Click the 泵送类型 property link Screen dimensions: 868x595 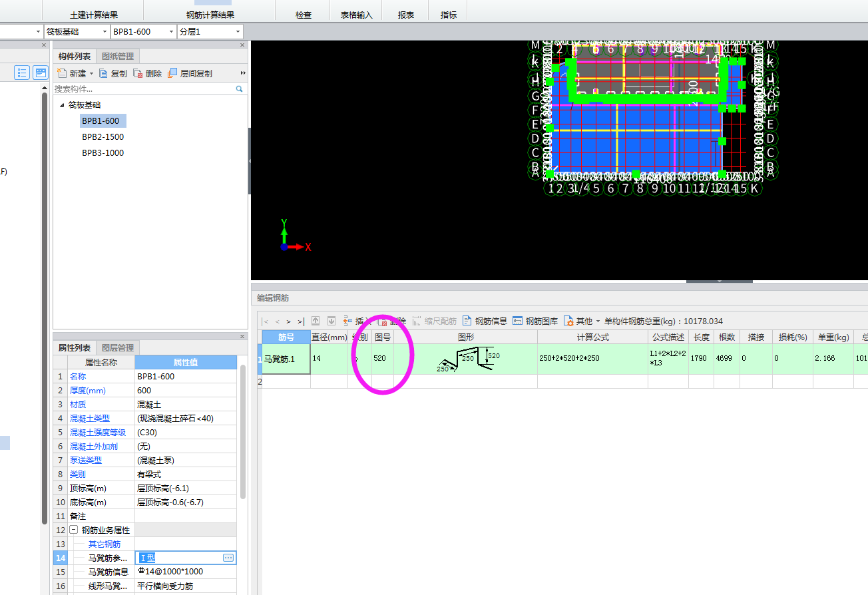click(x=85, y=461)
